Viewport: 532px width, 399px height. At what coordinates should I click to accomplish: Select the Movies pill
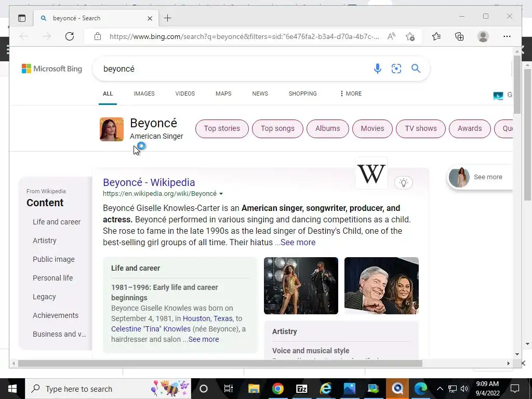372,129
